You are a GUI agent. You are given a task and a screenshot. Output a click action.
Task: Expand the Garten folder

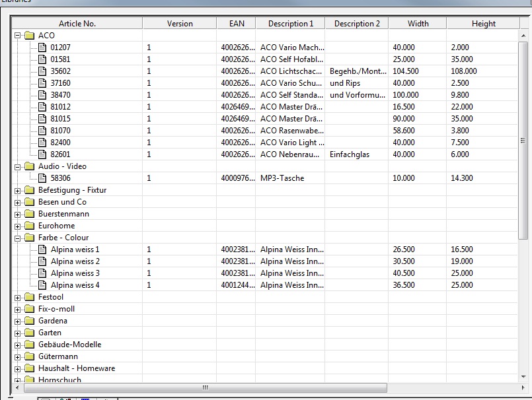tap(17, 333)
